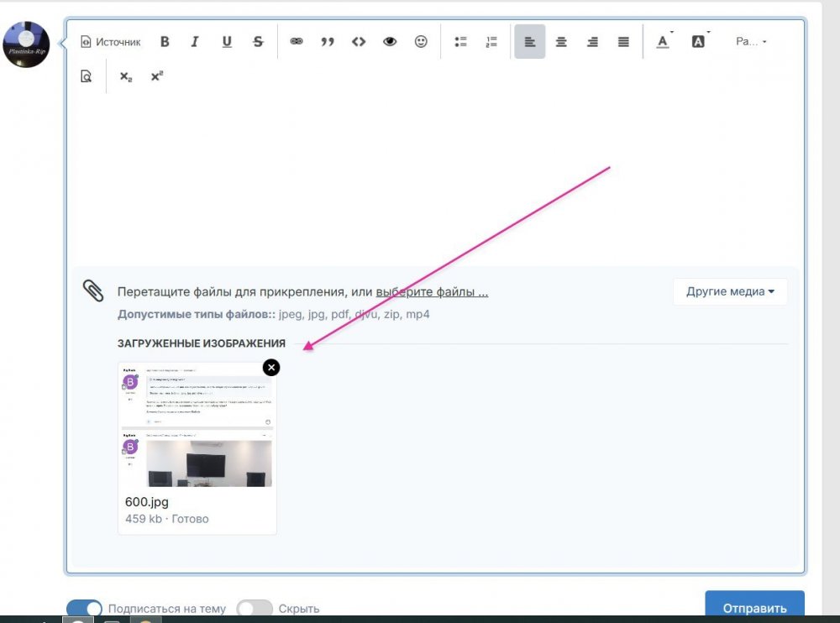The width and height of the screenshot is (840, 623).
Task: Toggle the Подписаться на тему switch
Action: pos(84,609)
